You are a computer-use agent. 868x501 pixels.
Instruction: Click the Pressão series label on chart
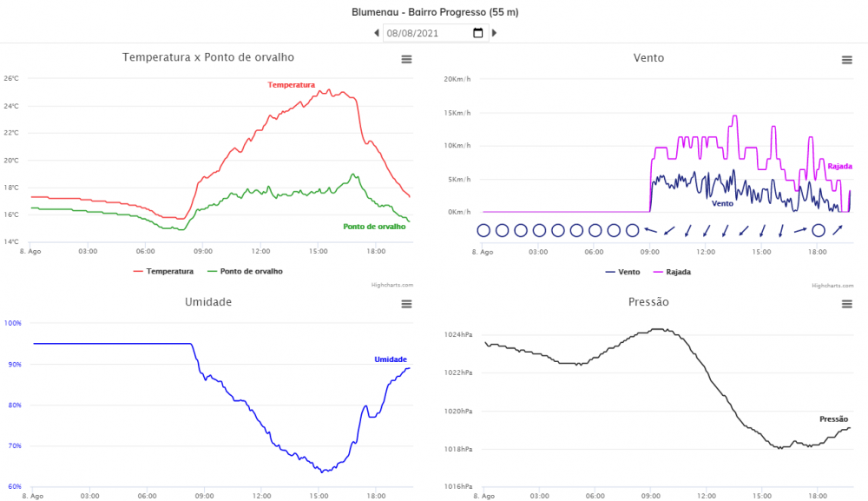point(833,419)
